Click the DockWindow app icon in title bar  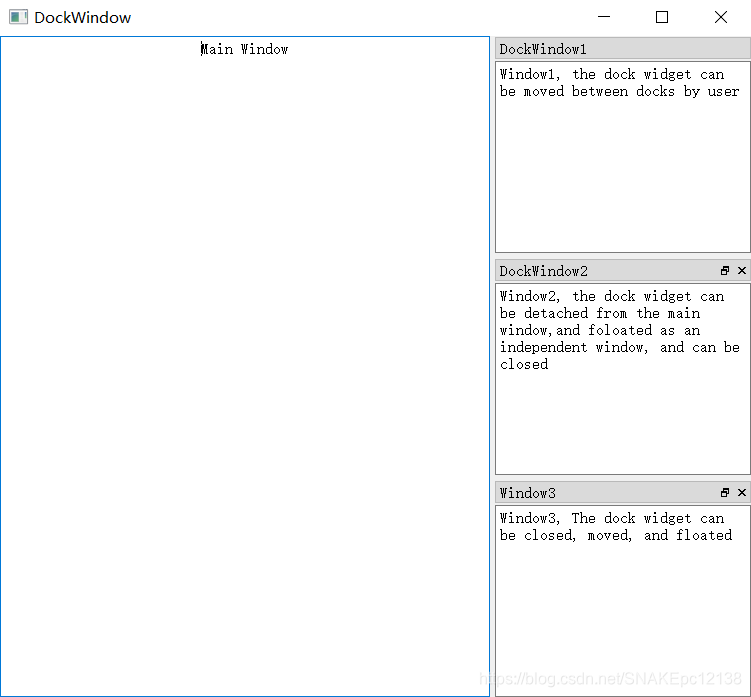coord(18,17)
